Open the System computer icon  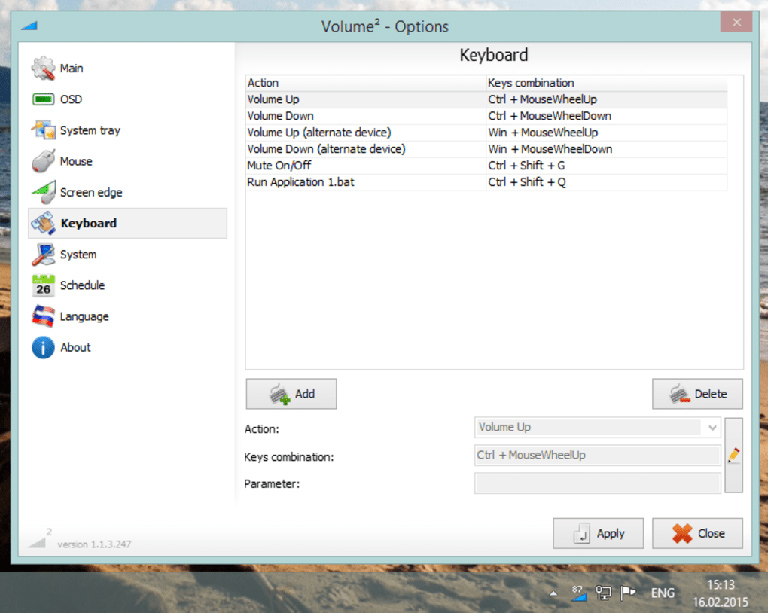pyautogui.click(x=44, y=255)
